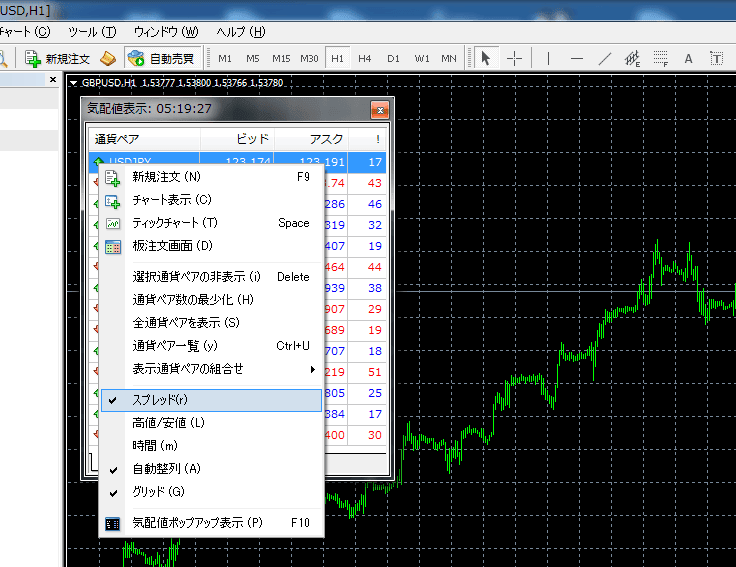This screenshot has width=736, height=567.
Task: Open the ウィンドウ menu
Action: tap(166, 32)
